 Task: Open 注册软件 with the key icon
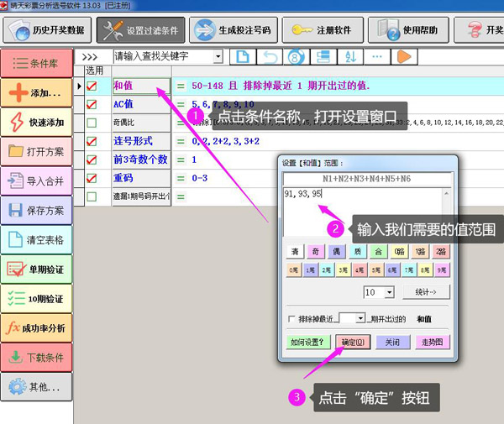click(x=323, y=29)
